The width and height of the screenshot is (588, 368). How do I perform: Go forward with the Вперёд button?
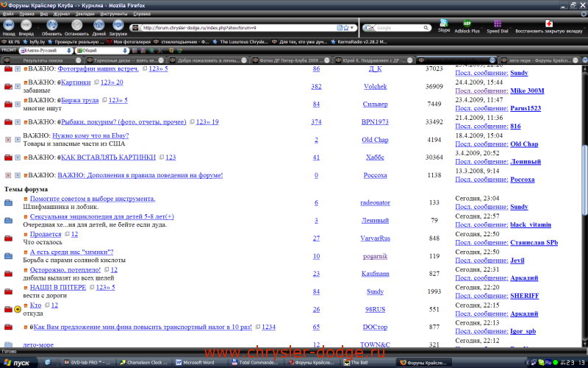pos(26,27)
